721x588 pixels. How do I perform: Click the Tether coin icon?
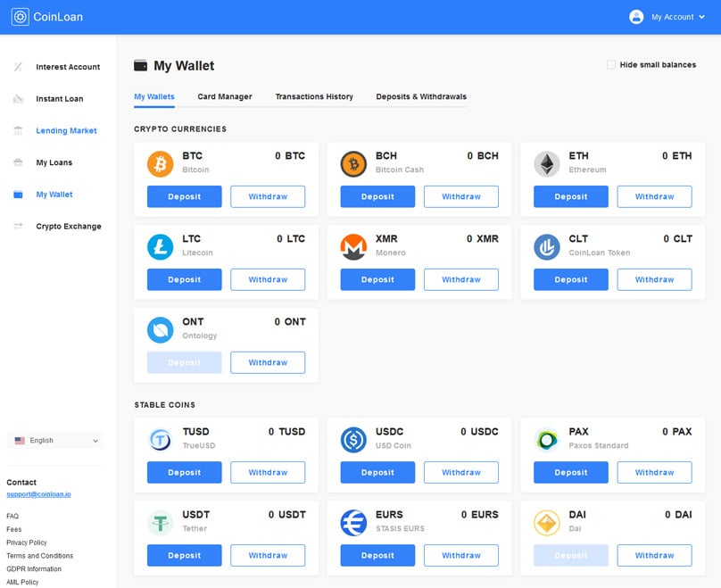160,523
